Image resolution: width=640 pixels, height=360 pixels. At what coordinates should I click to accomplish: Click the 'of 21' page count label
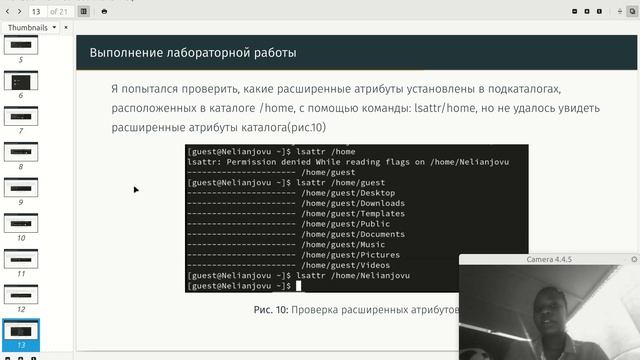(59, 12)
